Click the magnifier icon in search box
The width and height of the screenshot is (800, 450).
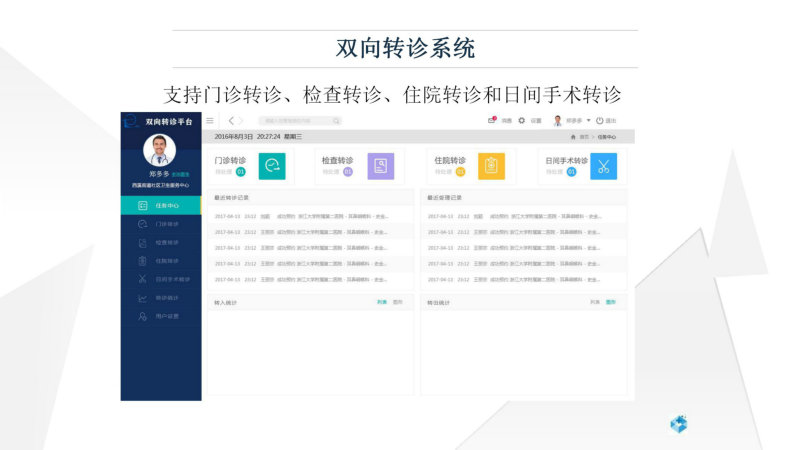pyautogui.click(x=336, y=121)
